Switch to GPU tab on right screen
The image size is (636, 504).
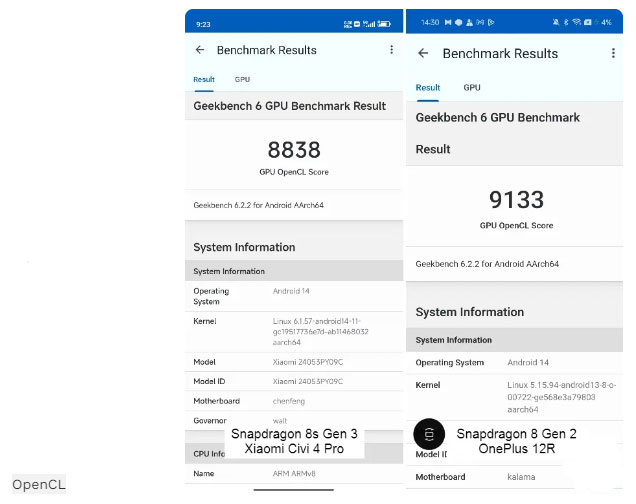pyautogui.click(x=472, y=88)
